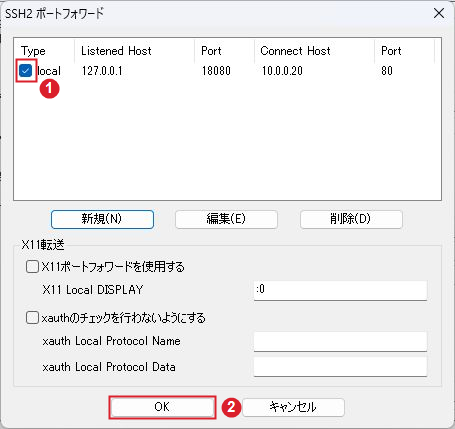This screenshot has width=455, height=429.
Task: Click the Listened Host column header
Action: tap(134, 51)
